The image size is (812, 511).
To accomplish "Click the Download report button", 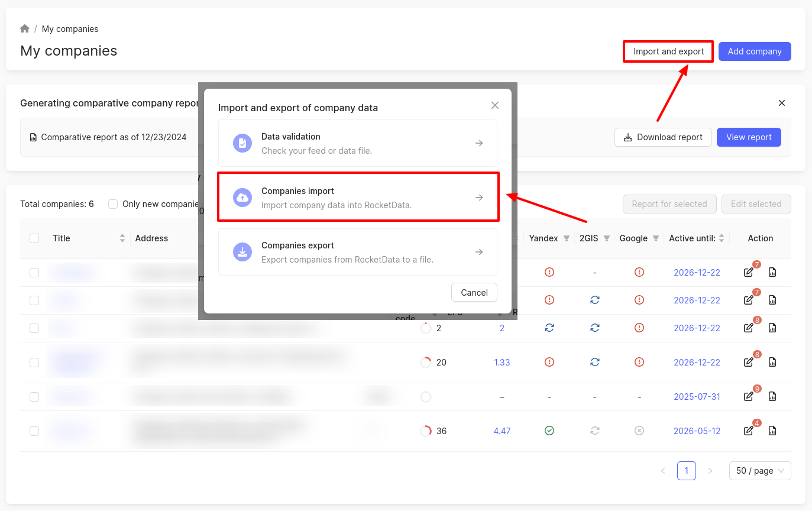I will click(x=662, y=137).
